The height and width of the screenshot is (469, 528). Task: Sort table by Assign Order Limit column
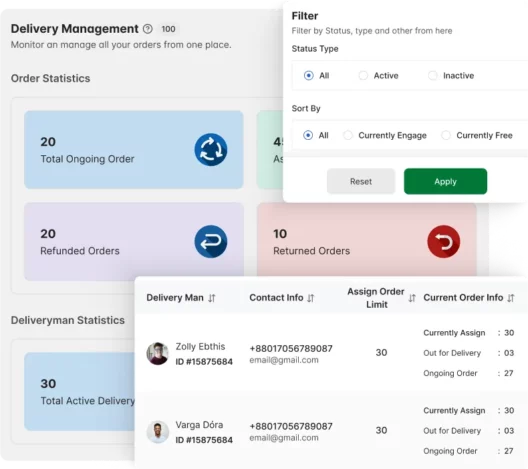coord(412,298)
